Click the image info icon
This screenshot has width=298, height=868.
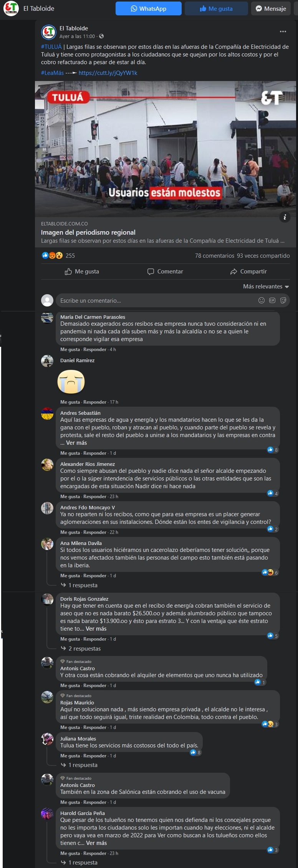[285, 217]
